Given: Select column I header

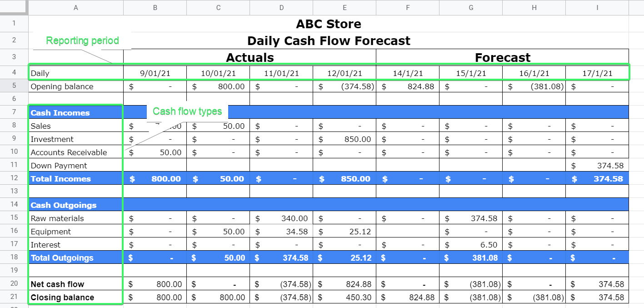Looking at the screenshot, I should 597,7.
